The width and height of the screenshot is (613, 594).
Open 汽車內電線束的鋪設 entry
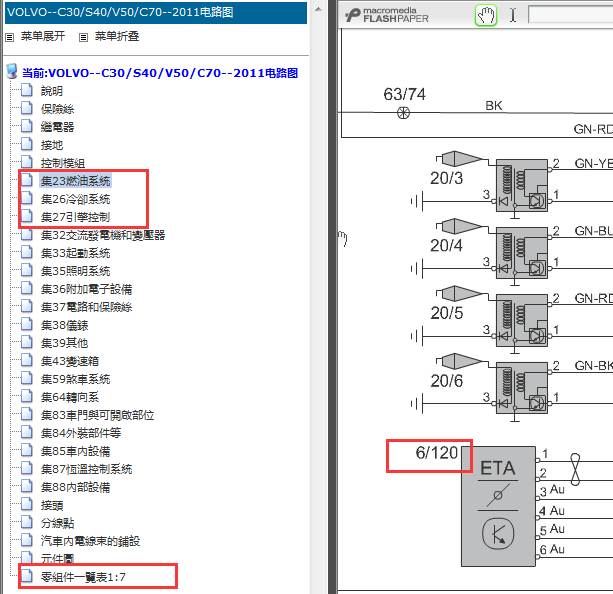(x=90, y=541)
